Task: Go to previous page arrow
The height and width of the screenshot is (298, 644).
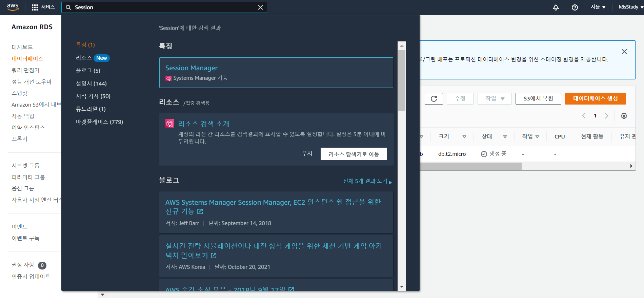Action: [x=584, y=116]
